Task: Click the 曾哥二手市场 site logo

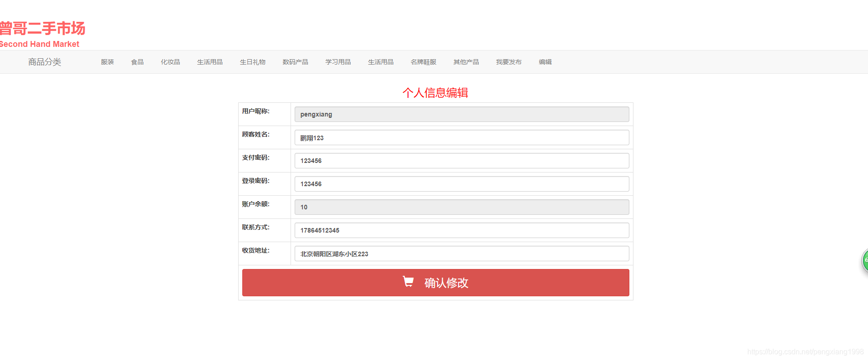Action: (x=42, y=28)
